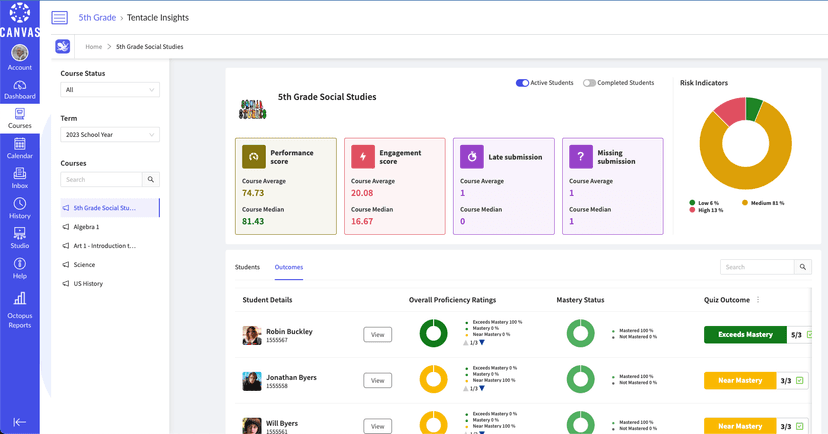Screen dimensions: 828x434
Task: Click View button for Will Byers
Action: click(x=378, y=426)
